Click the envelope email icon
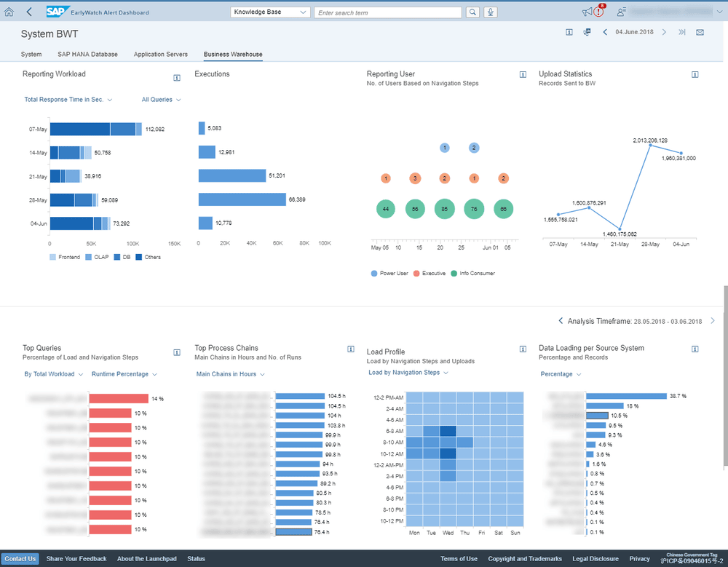The width and height of the screenshot is (728, 567). click(x=700, y=32)
